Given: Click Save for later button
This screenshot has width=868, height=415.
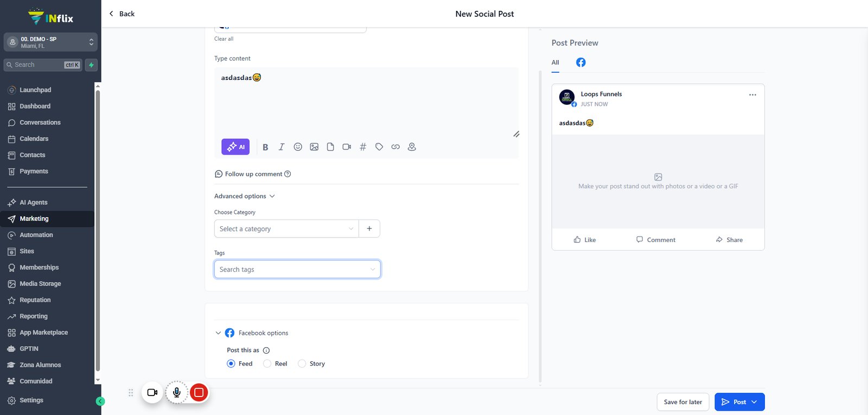Looking at the screenshot, I should click(683, 402).
